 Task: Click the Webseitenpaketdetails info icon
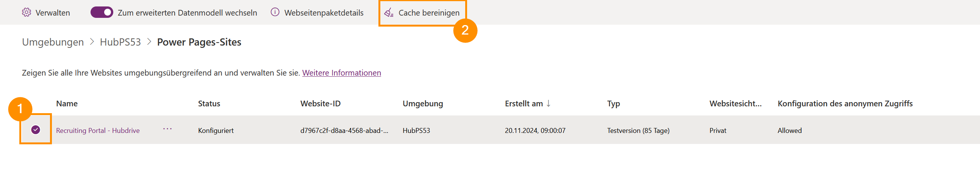click(275, 13)
